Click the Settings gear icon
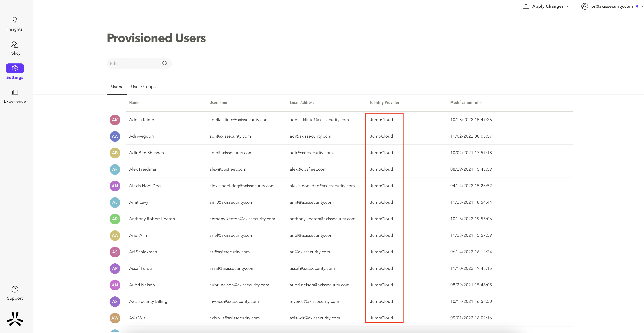The width and height of the screenshot is (644, 333). point(15,68)
